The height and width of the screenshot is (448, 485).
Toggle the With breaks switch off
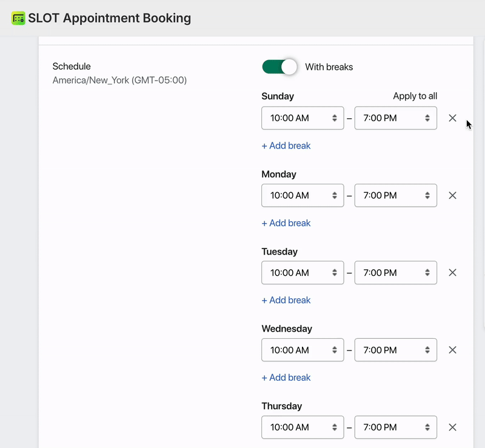pos(279,67)
